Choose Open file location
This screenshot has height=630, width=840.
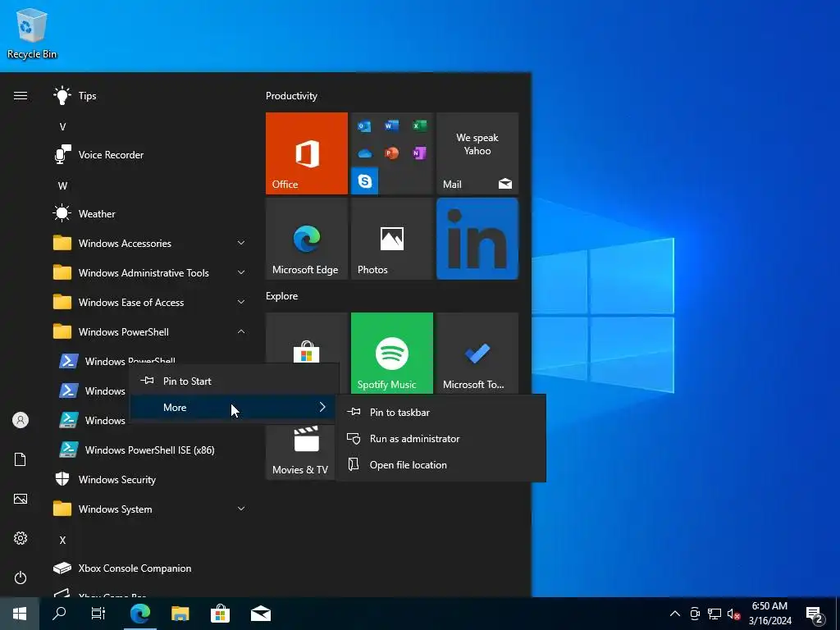tap(441, 465)
